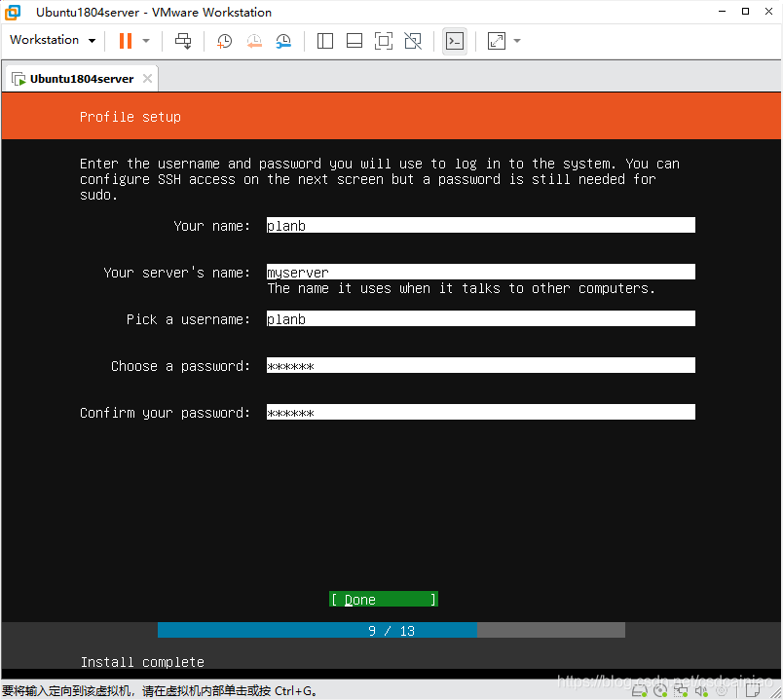Pause the virtual machine
This screenshot has width=783, height=700.
coord(126,41)
